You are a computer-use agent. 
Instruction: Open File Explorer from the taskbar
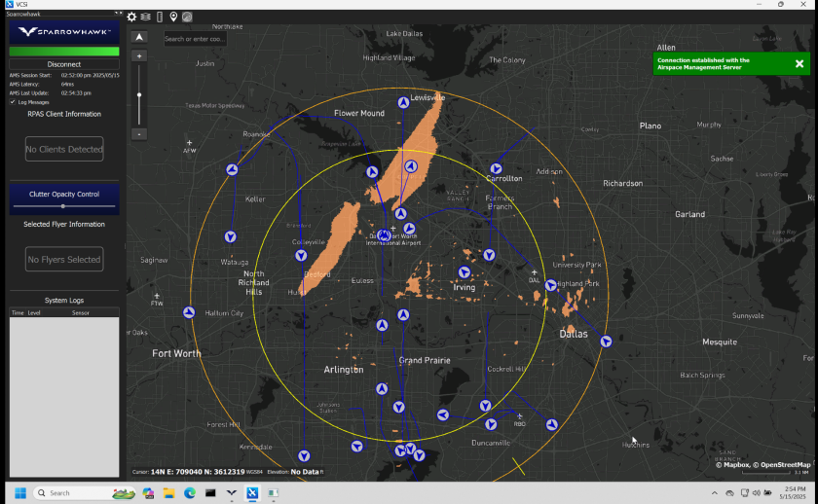[168, 492]
